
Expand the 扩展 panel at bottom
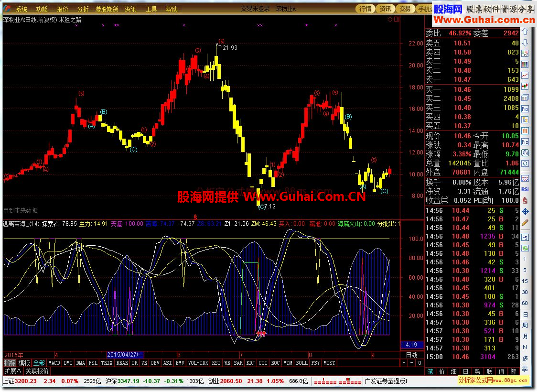[x=13, y=371]
